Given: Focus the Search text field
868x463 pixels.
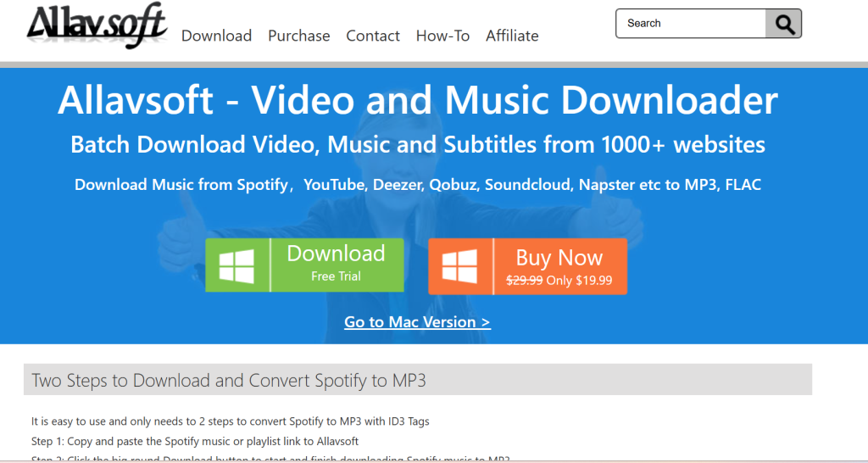Looking at the screenshot, I should coord(691,24).
